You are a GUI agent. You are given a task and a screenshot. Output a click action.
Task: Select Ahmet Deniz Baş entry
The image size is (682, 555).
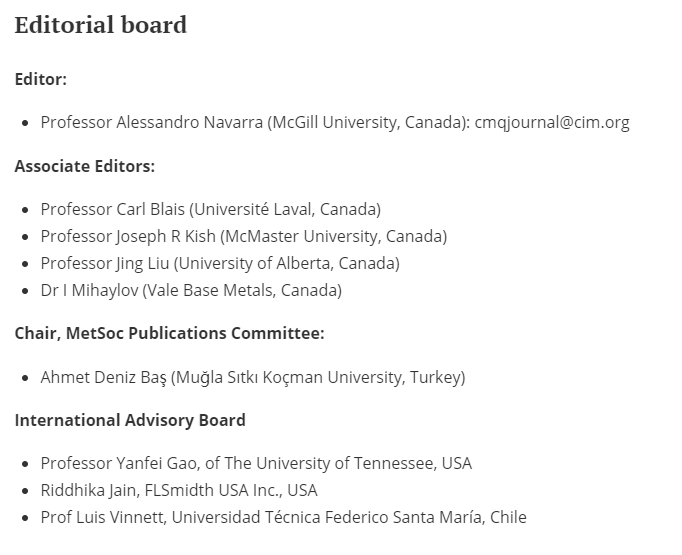click(x=253, y=377)
